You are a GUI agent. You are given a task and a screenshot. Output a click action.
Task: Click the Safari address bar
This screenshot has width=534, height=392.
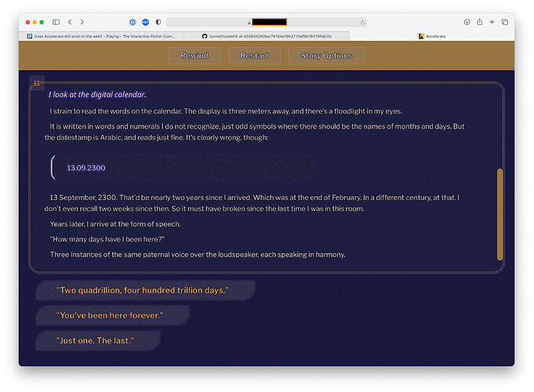[267, 22]
